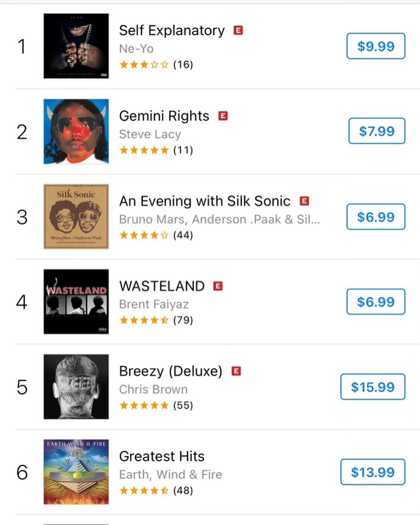Open the Silk Sonic album artwork

click(x=76, y=216)
